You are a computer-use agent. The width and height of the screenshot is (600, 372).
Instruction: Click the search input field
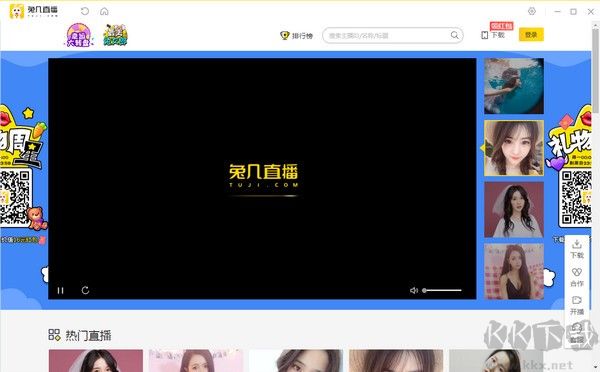pyautogui.click(x=393, y=35)
